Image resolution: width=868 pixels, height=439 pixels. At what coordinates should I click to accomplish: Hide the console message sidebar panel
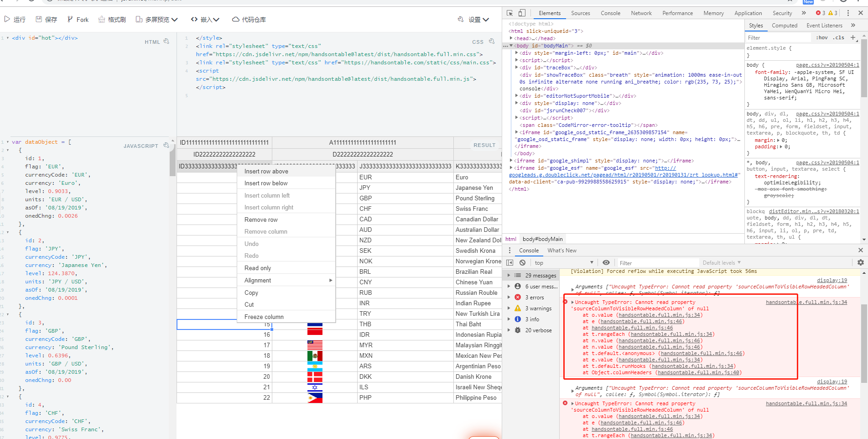point(509,262)
